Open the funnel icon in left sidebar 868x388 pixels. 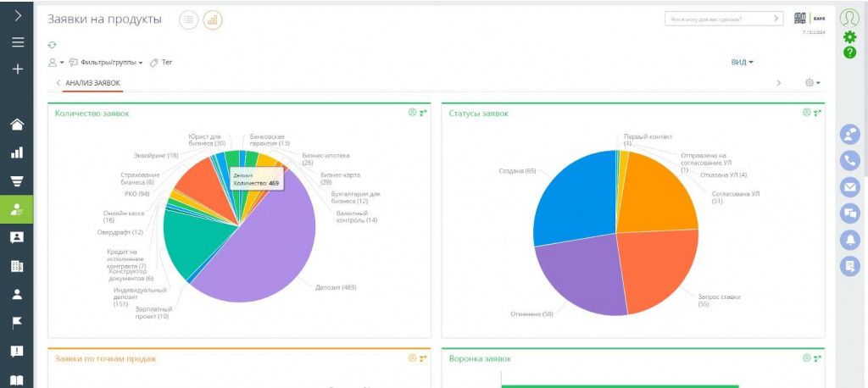[x=17, y=180]
